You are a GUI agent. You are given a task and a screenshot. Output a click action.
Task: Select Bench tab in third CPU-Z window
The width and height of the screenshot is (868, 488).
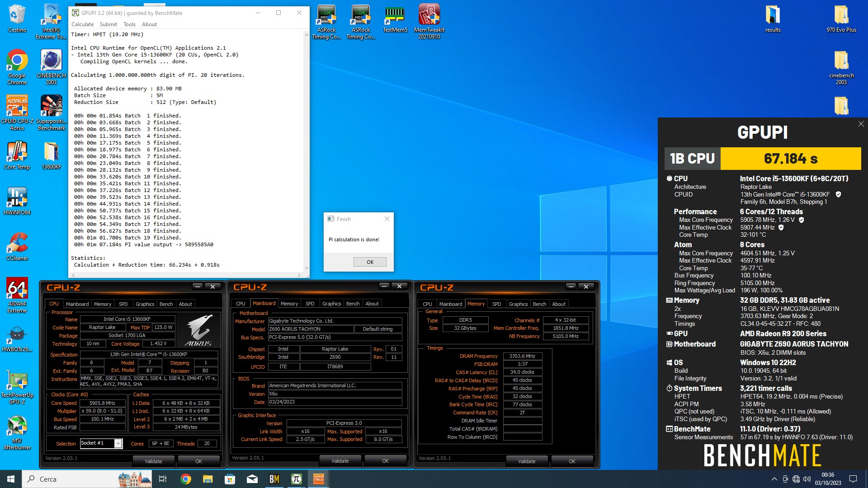[x=539, y=304]
